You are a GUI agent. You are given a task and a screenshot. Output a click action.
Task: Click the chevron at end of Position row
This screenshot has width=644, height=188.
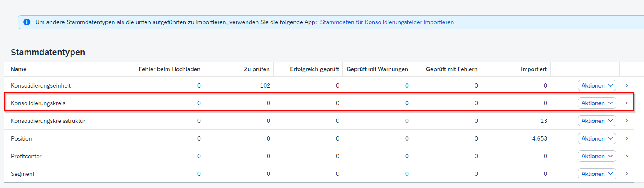626,138
